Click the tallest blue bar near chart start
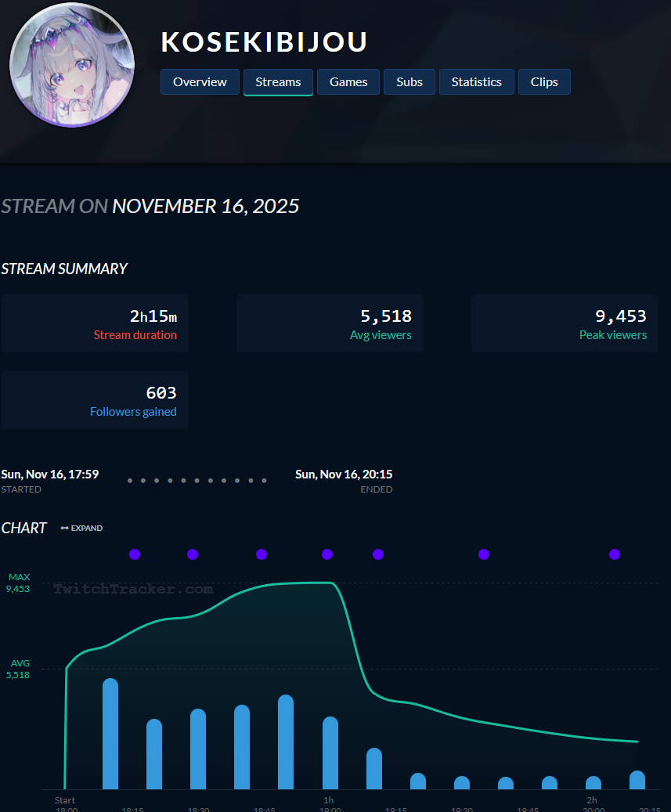671x812 pixels. click(x=110, y=734)
